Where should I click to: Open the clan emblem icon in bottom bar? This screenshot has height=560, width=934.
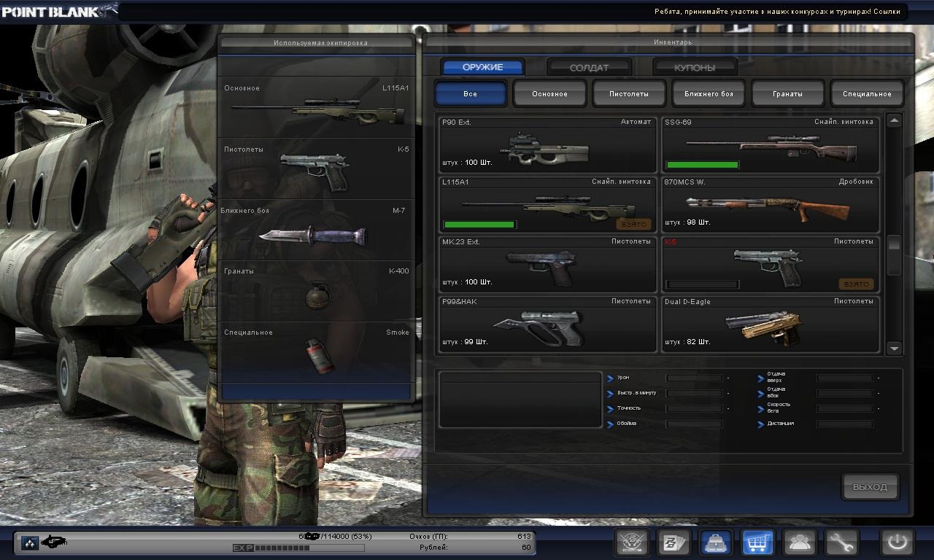(x=632, y=542)
